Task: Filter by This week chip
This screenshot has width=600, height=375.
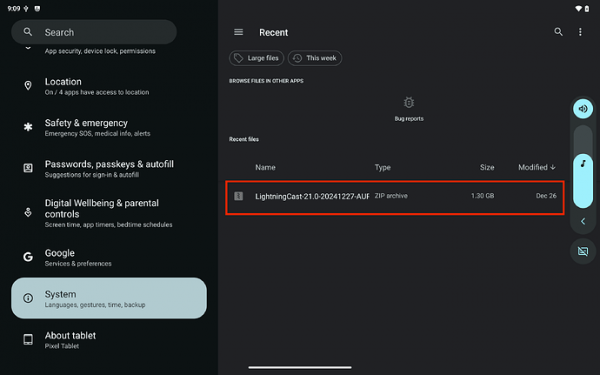Action: (315, 58)
